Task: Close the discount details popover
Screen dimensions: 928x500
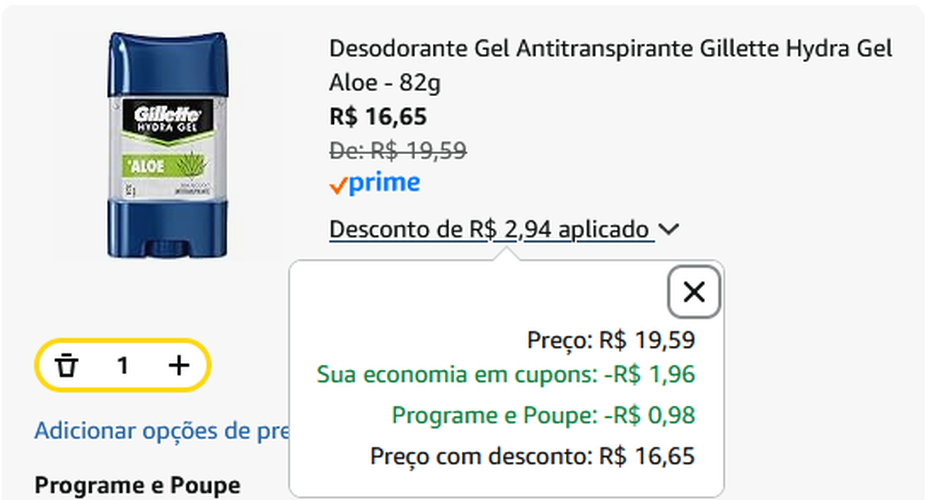Action: point(694,292)
